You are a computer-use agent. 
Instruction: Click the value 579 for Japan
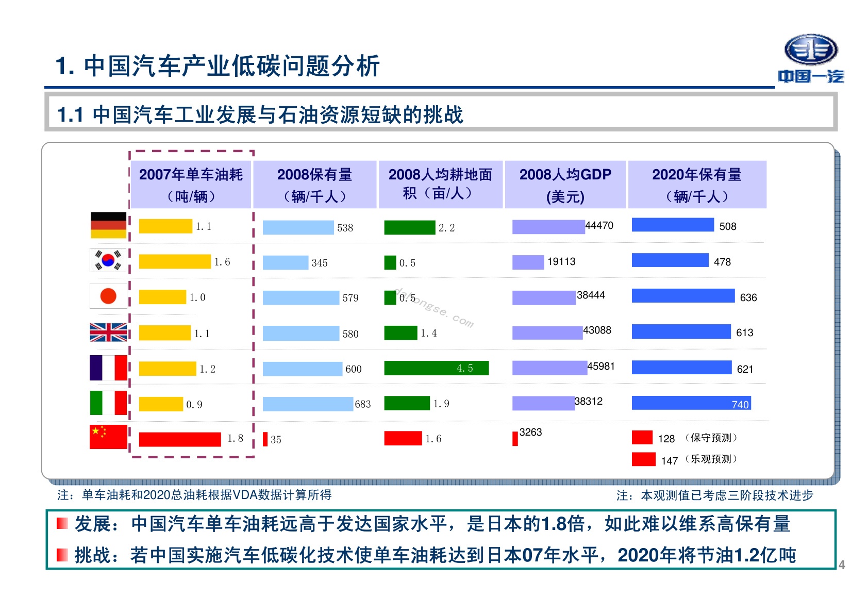(350, 298)
